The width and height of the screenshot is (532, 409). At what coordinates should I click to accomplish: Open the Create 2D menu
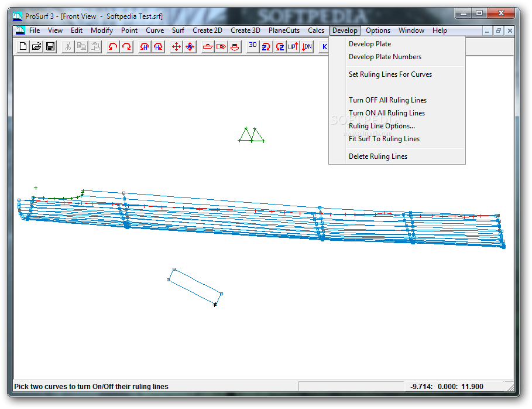point(207,30)
